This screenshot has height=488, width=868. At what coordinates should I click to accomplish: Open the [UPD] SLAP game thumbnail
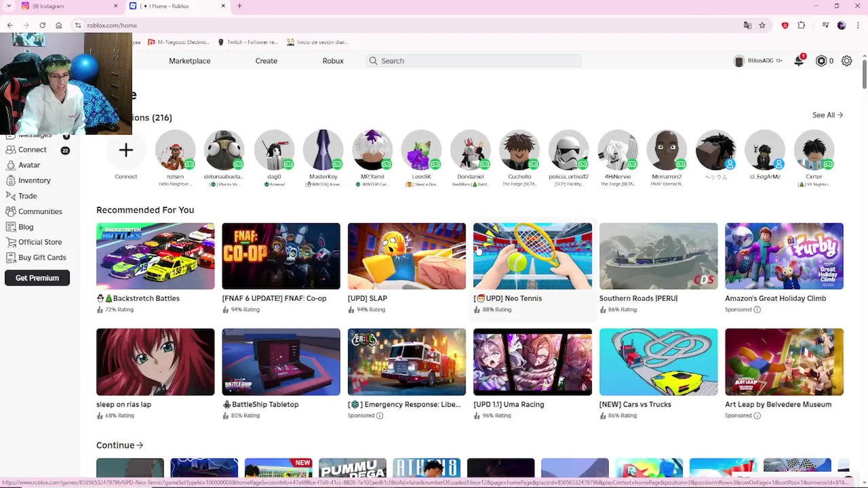coord(407,256)
